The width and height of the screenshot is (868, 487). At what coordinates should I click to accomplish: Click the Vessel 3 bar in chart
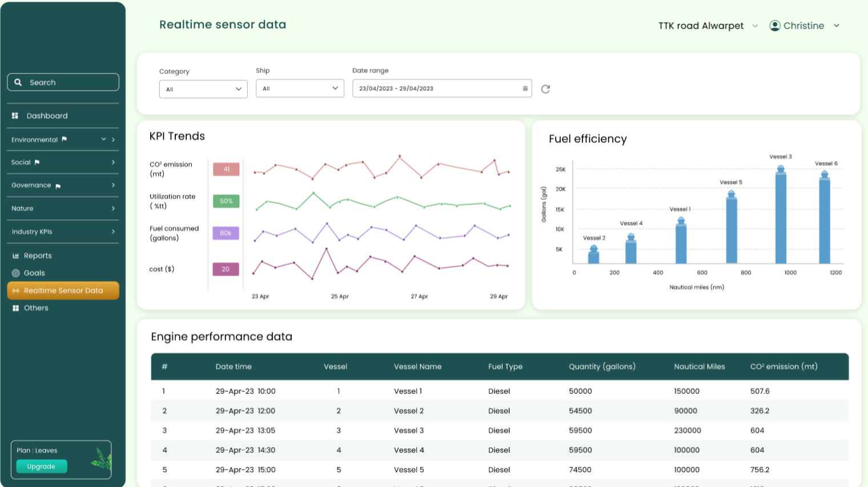781,217
